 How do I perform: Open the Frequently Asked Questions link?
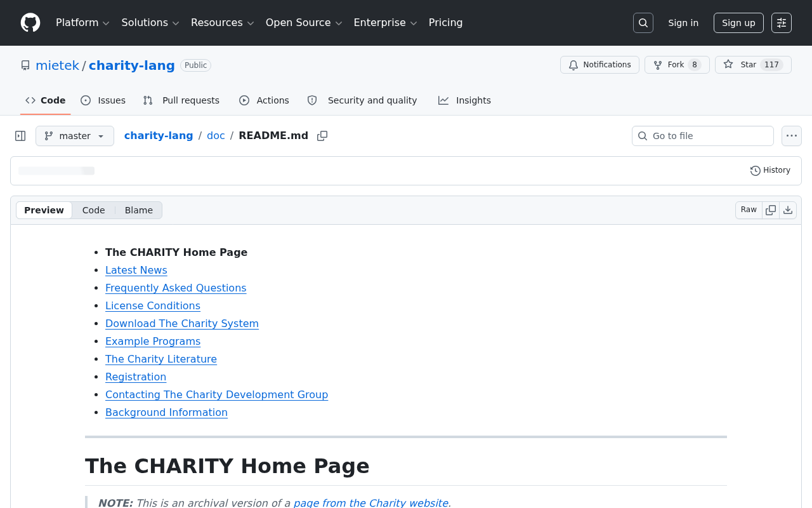pos(176,288)
